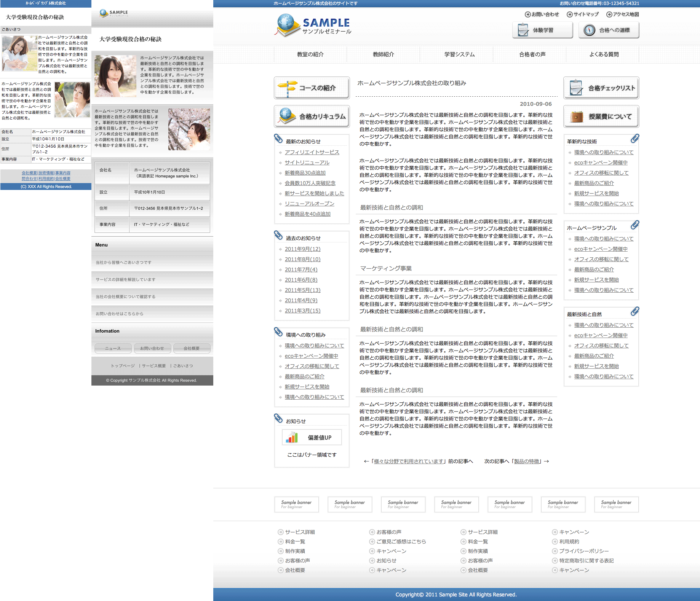Viewport: 700px width, 601px height.
Task: Open the 2011年9月(12) archive link
Action: click(x=302, y=249)
